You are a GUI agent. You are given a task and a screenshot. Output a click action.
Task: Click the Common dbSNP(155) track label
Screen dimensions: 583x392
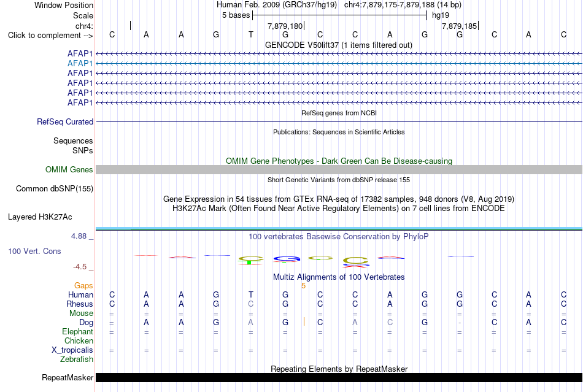pos(54,189)
